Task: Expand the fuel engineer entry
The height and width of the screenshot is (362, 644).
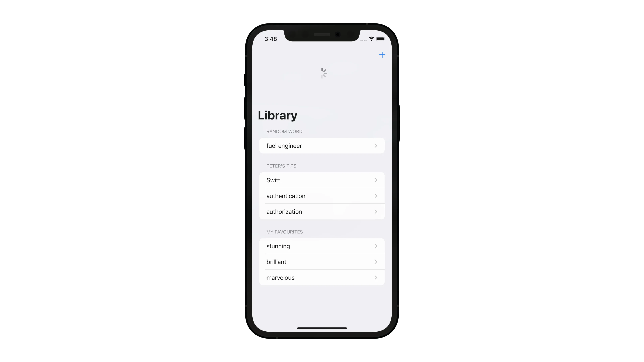Action: click(321, 145)
